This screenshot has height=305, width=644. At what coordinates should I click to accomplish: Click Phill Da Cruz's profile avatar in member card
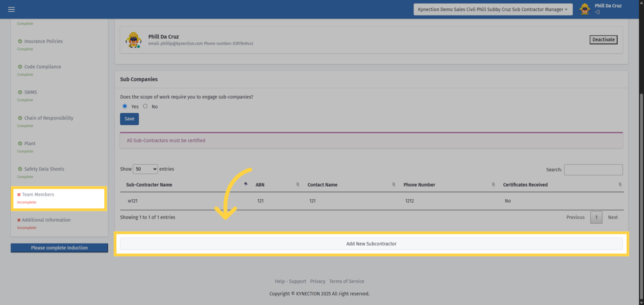[x=133, y=40]
